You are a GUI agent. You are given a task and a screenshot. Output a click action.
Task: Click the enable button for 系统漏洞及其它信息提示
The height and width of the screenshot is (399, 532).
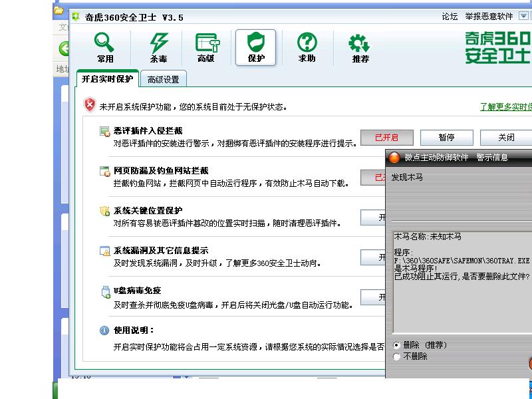(x=373, y=257)
